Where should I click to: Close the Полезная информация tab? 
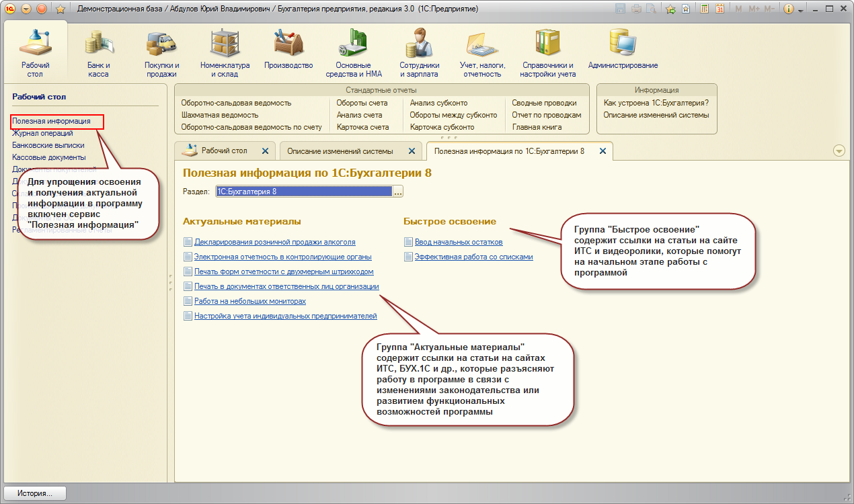tap(603, 151)
